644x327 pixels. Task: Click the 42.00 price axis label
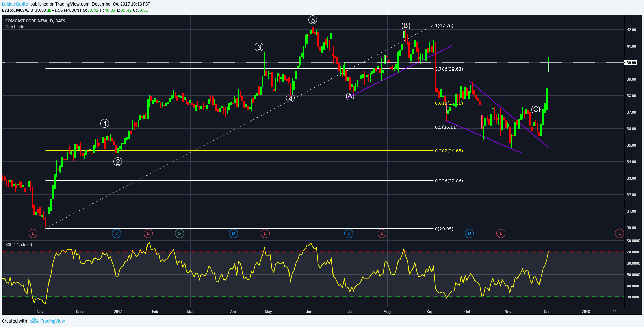[631, 30]
